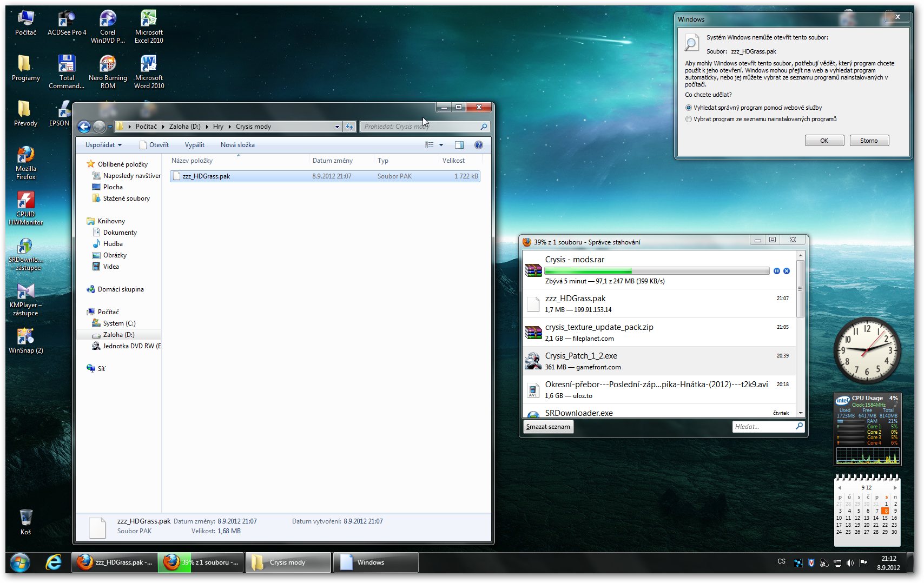Cancel the Crysis - mods.rar download
Image resolution: width=924 pixels, height=583 pixels.
[787, 271]
